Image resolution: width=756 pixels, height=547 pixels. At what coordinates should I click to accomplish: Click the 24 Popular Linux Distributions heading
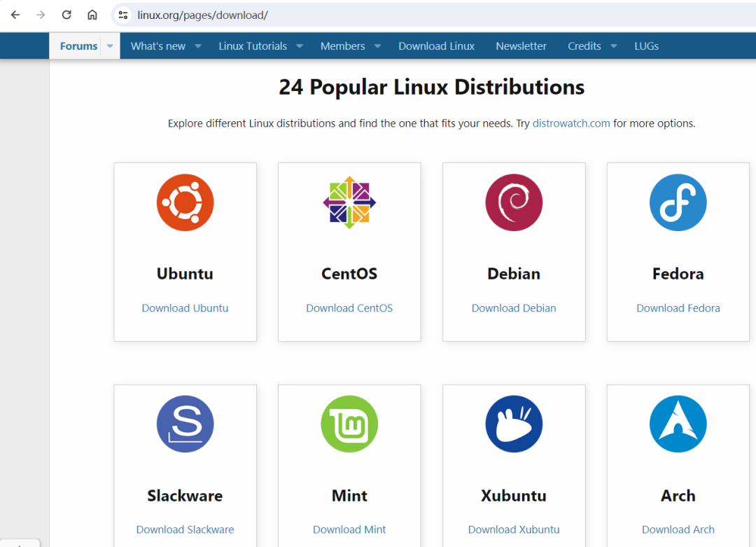(431, 88)
